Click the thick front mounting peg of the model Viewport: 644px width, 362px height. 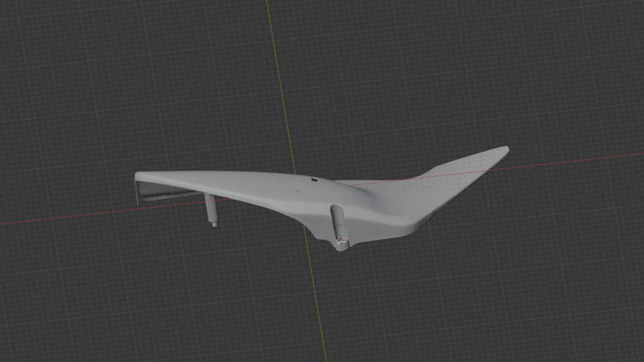tap(340, 227)
